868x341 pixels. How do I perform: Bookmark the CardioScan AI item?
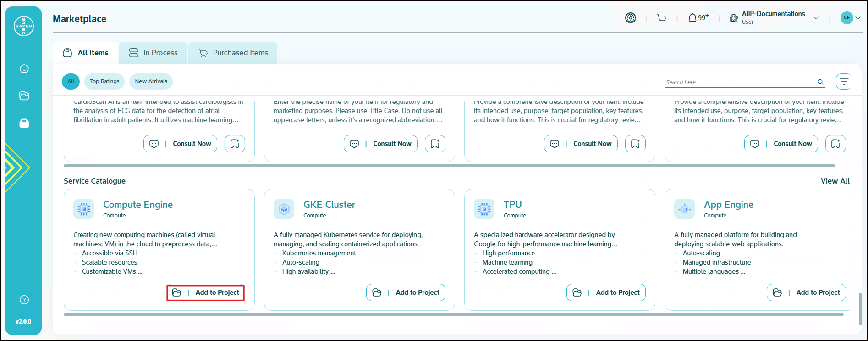(235, 144)
